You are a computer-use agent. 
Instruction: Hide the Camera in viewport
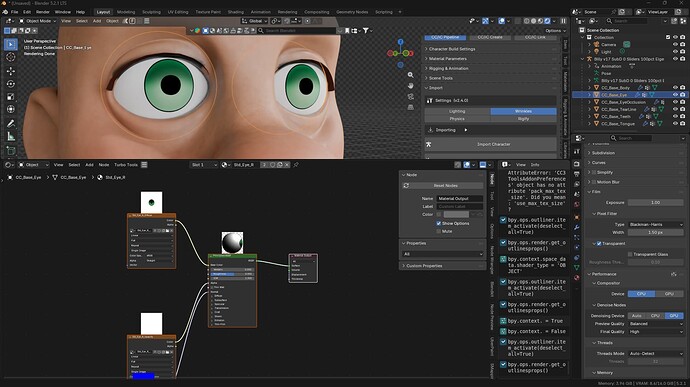click(675, 44)
